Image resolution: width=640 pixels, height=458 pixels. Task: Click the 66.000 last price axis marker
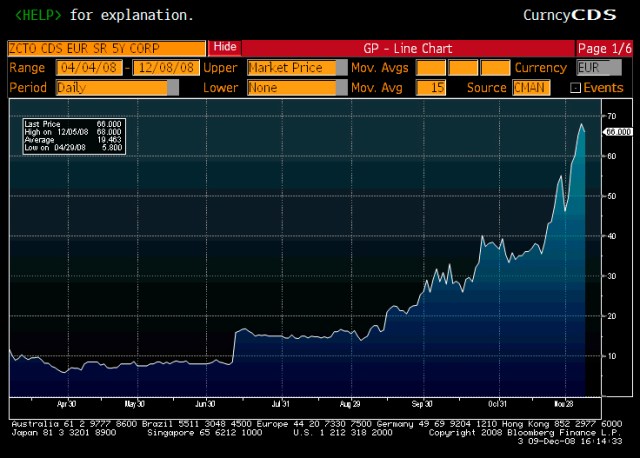pos(618,132)
